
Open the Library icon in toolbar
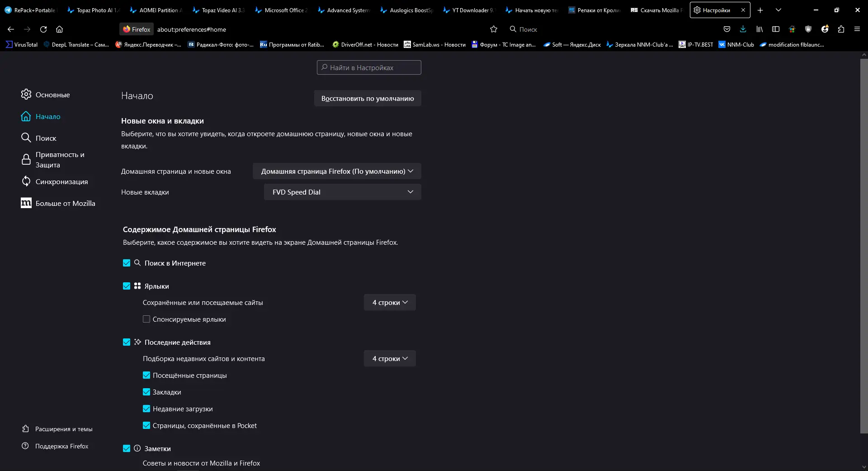(759, 29)
